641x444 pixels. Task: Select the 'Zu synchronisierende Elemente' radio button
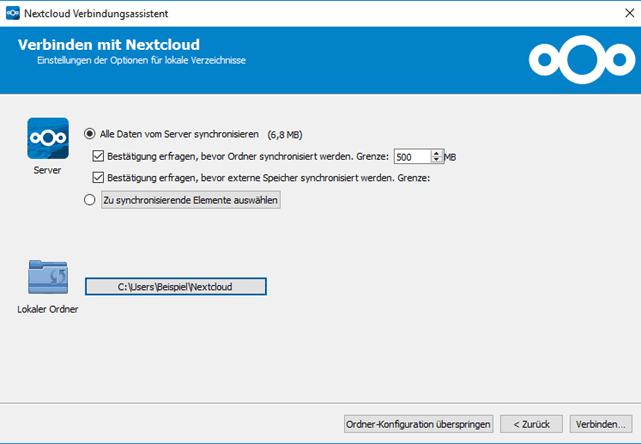click(90, 200)
